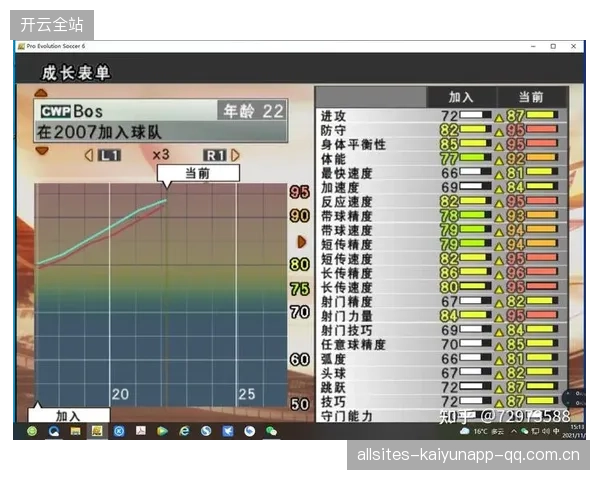Select the 跳跃 stat row
Viewport: 600px width, 480px height.
click(441, 387)
